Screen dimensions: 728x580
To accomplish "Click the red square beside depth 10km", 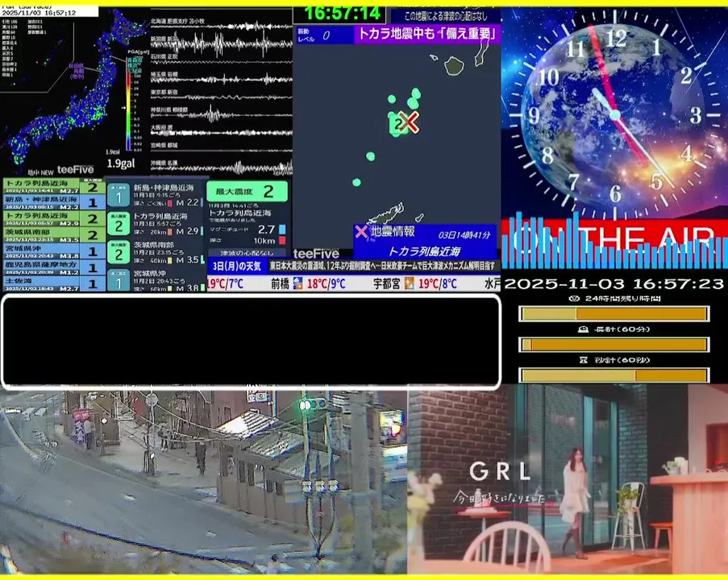I will (282, 240).
